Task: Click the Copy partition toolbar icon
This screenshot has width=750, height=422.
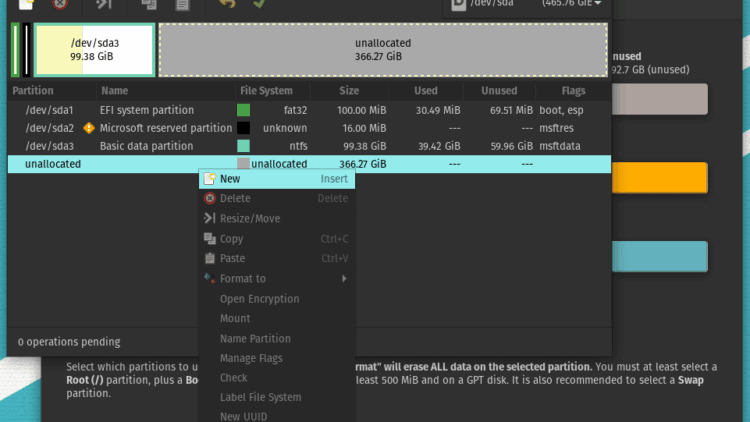Action: (x=148, y=4)
